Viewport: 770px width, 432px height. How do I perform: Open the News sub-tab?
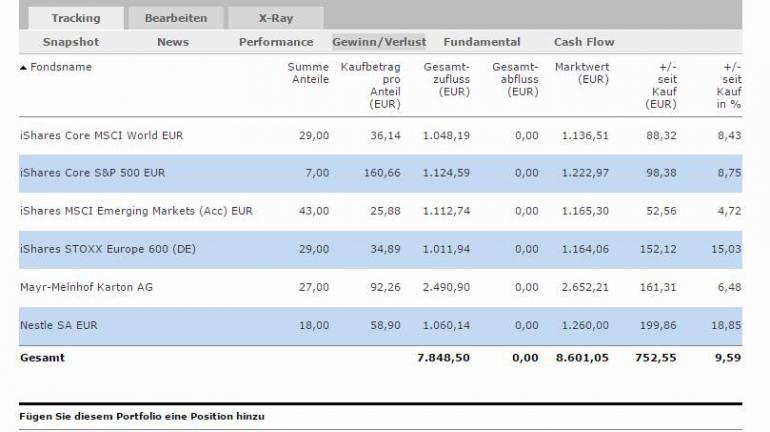[x=173, y=42]
